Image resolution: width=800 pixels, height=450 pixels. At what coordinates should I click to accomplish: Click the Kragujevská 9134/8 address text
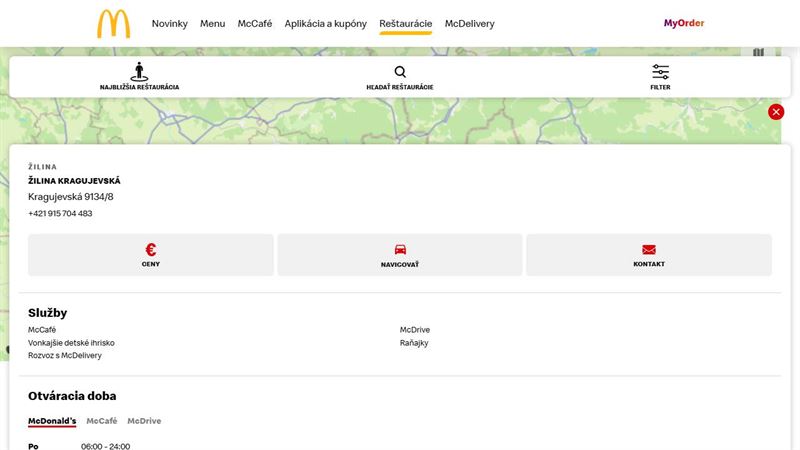point(70,196)
